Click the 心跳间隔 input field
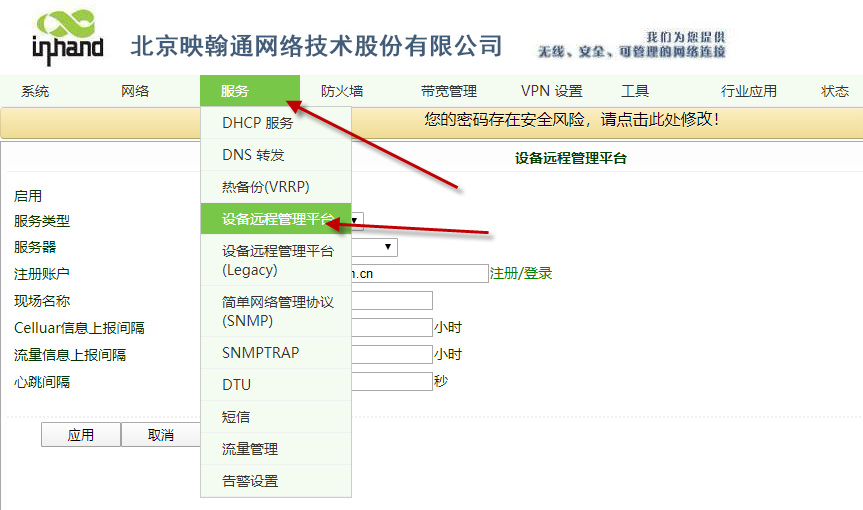This screenshot has height=510, width=863. point(391,381)
